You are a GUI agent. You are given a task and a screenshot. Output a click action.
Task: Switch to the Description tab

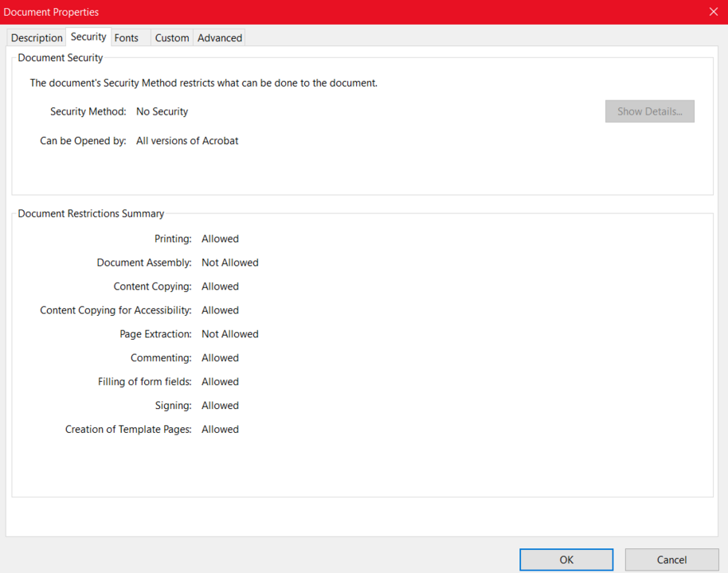(37, 38)
